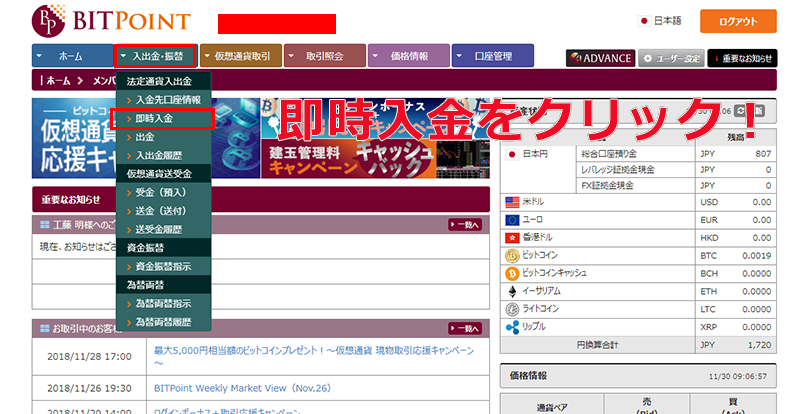Select 為替両替指示 menu entry

(x=163, y=303)
